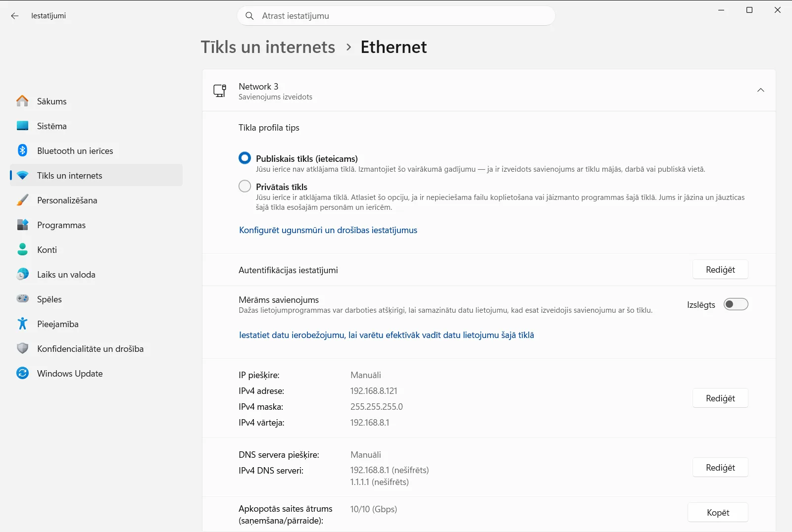Click link speed 10/10 (Gbps)
Image resolution: width=792 pixels, height=532 pixels.
374,509
